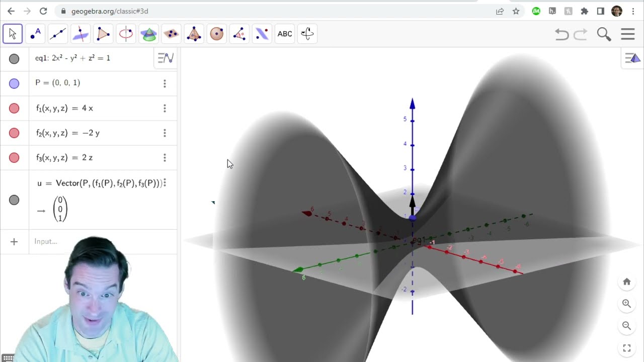
Task: Toggle visibility circle for f₁(x,y,z)
Action: click(x=14, y=108)
